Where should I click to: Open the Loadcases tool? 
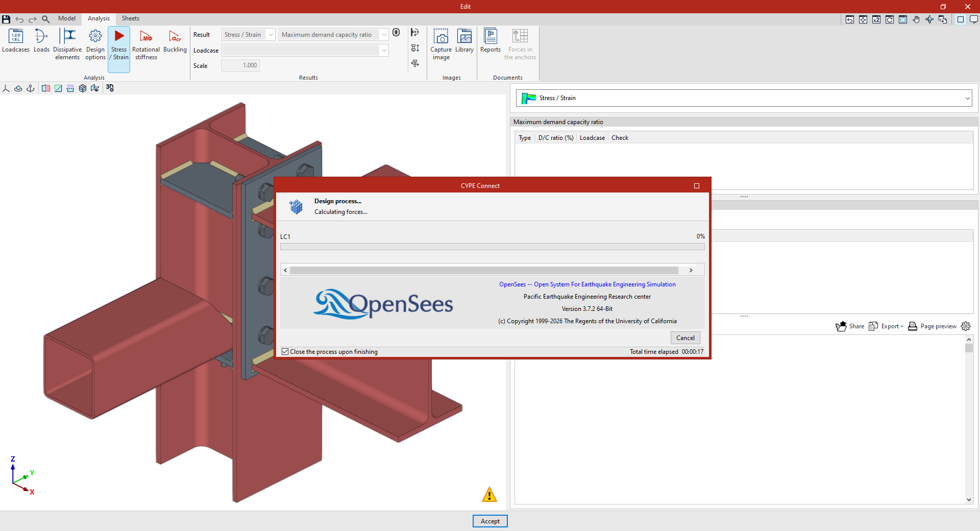click(16, 41)
